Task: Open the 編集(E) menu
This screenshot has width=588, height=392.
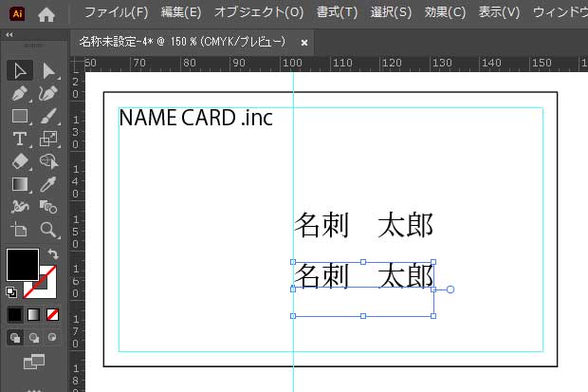Action: point(181,12)
